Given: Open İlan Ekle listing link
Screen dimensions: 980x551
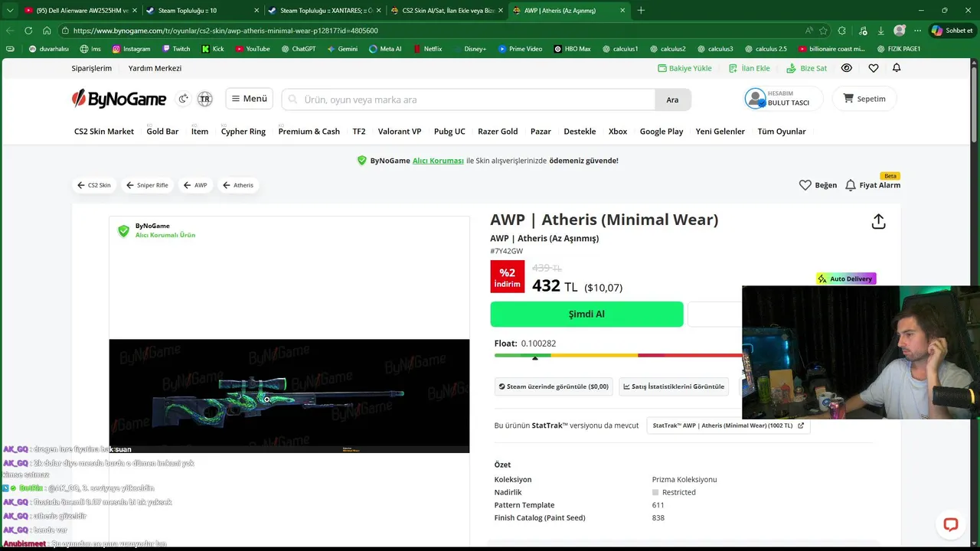Looking at the screenshot, I should click(x=749, y=68).
